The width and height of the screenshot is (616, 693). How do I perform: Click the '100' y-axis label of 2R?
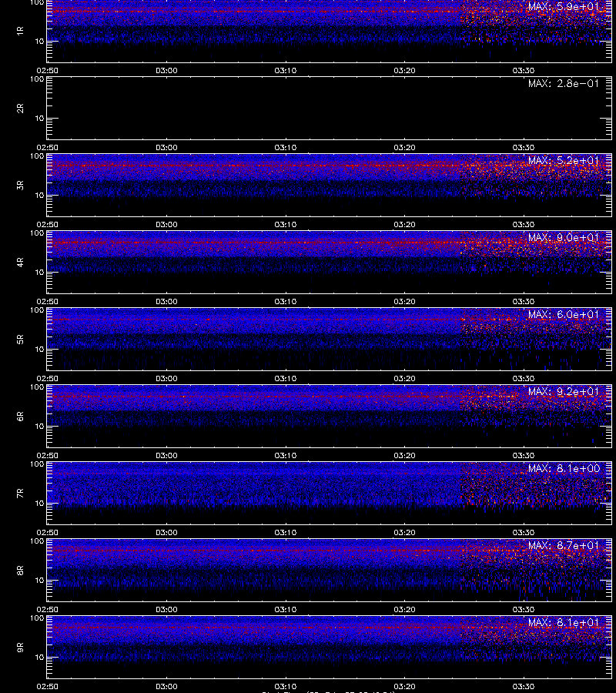point(37,79)
